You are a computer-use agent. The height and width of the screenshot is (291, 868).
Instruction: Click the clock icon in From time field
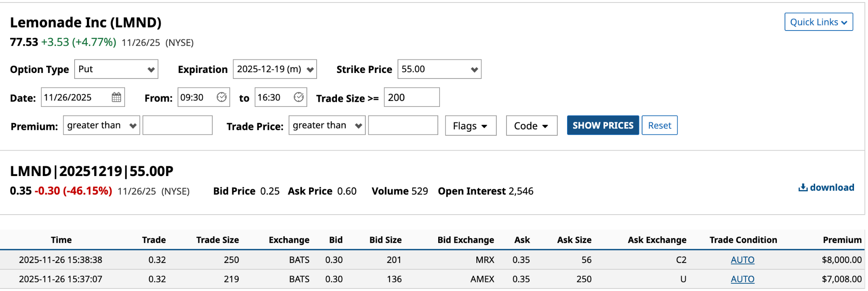tap(222, 98)
